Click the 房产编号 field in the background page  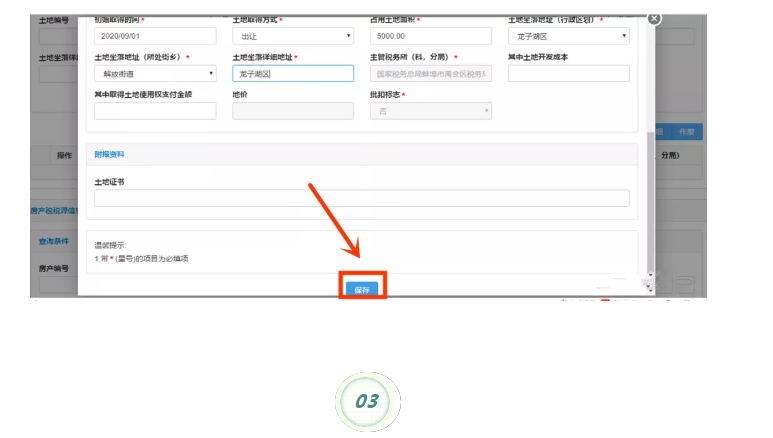click(x=58, y=285)
